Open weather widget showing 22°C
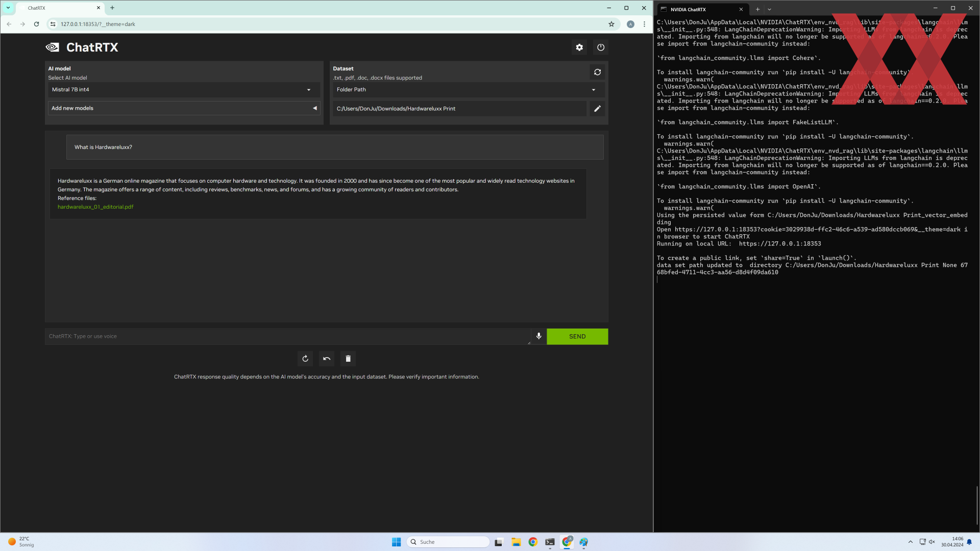 (x=21, y=542)
